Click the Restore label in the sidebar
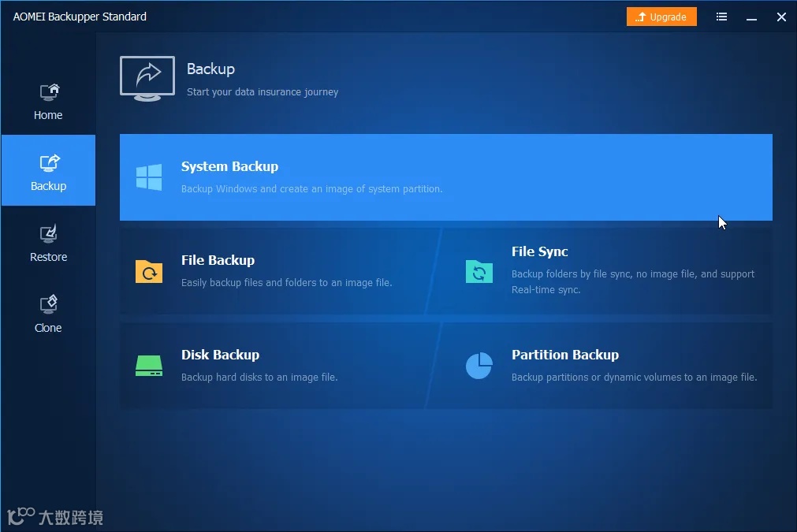This screenshot has height=532, width=797. pos(48,257)
